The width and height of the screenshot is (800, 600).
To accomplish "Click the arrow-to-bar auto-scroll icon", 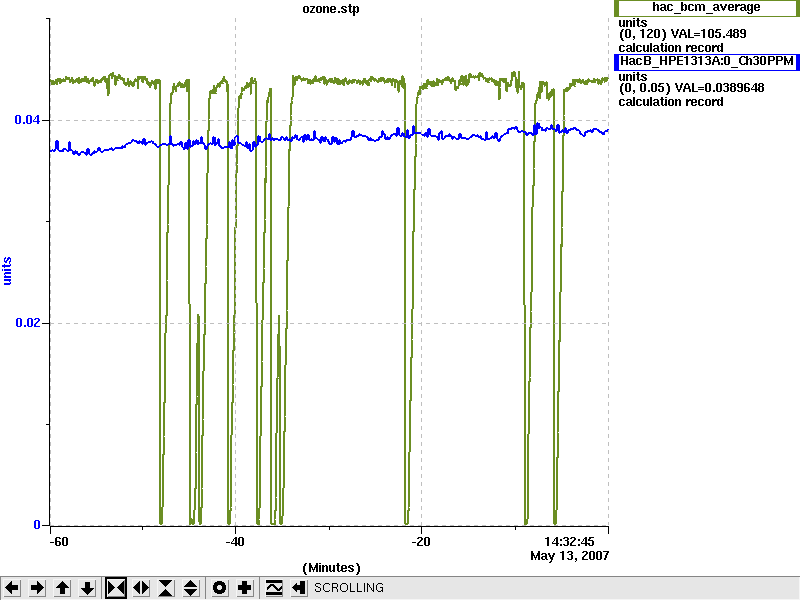I will click(299, 588).
